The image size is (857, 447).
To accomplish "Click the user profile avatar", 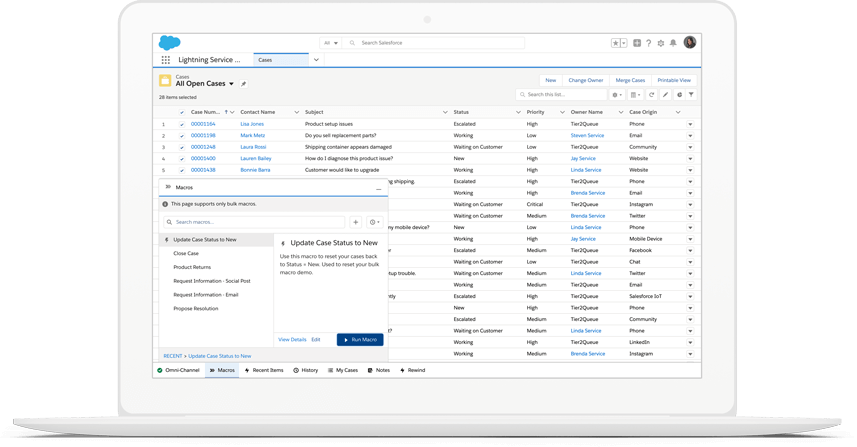I will (690, 42).
